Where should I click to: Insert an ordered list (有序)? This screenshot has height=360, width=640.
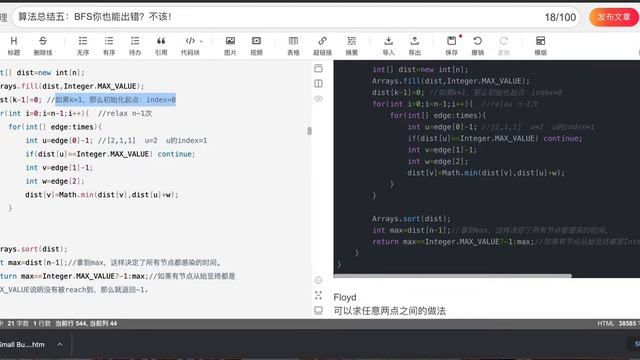click(x=109, y=45)
